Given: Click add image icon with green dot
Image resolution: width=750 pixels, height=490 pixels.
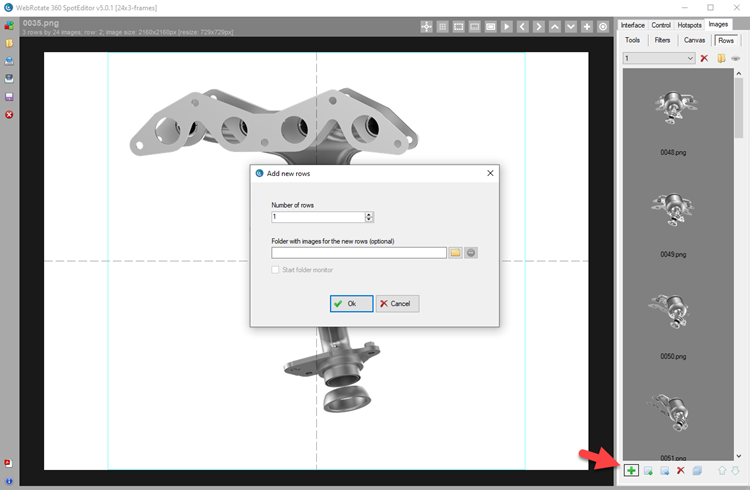Looking at the screenshot, I should tap(648, 471).
